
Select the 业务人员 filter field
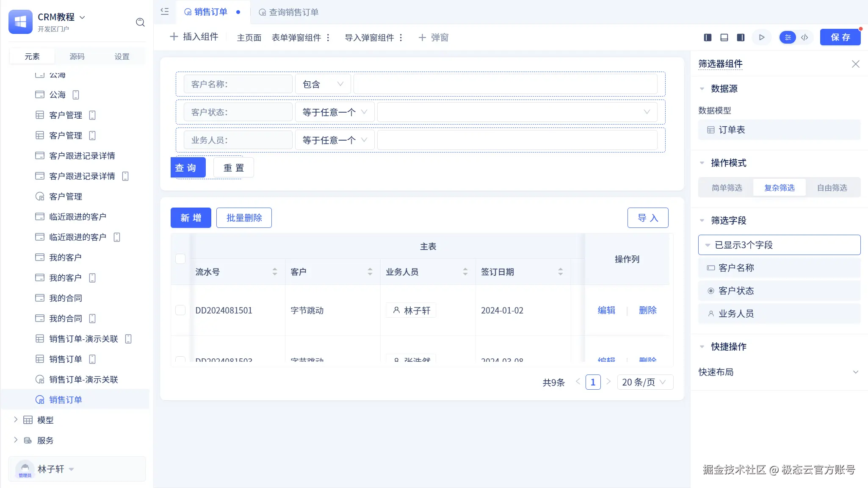tap(779, 313)
